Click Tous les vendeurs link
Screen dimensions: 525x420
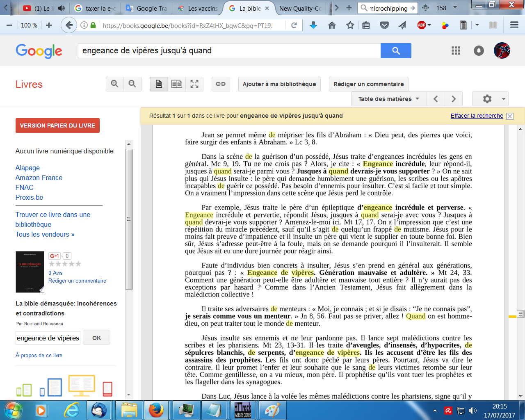click(x=45, y=234)
